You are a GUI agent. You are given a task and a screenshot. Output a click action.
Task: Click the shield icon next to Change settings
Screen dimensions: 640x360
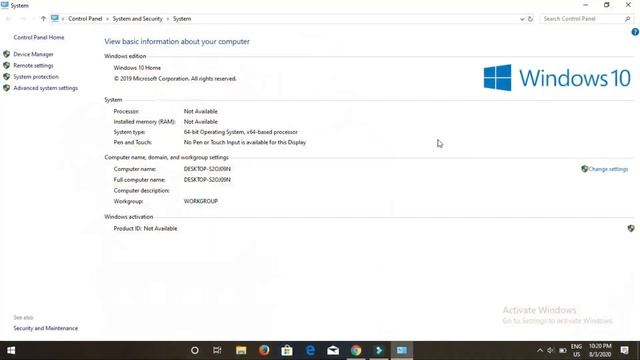(x=584, y=169)
